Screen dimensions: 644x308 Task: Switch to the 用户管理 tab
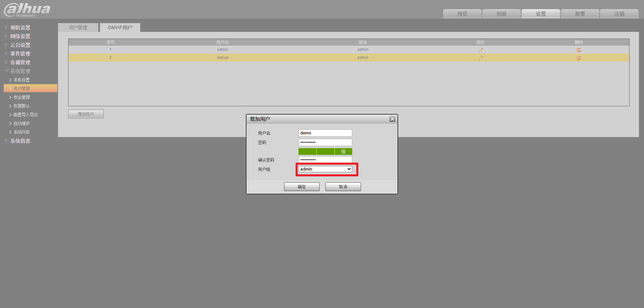click(x=78, y=27)
